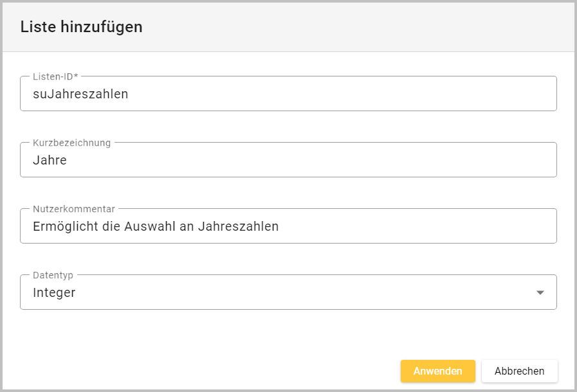Click the Nutzerkommentar field label
The height and width of the screenshot is (392, 577).
(73, 209)
